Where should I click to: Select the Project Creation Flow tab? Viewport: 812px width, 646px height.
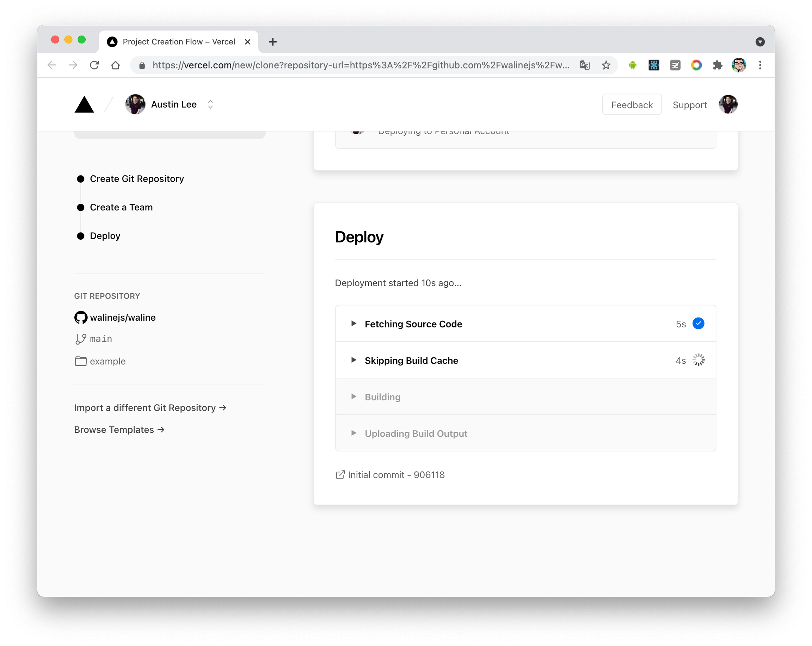pos(179,42)
